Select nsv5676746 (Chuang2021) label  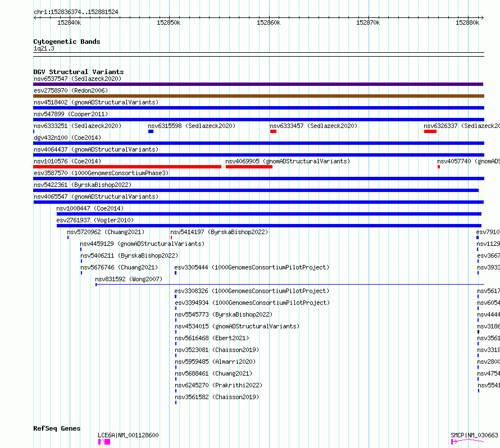click(119, 267)
